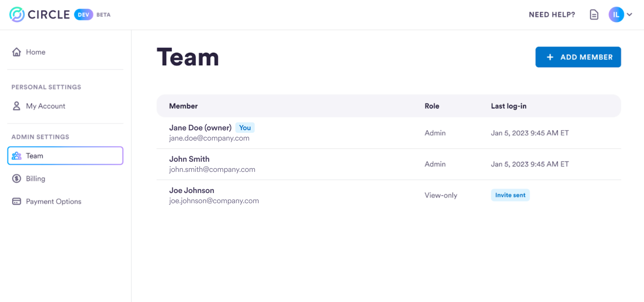Open the document icon in the top bar
Image resolution: width=644 pixels, height=302 pixels.
coord(594,15)
